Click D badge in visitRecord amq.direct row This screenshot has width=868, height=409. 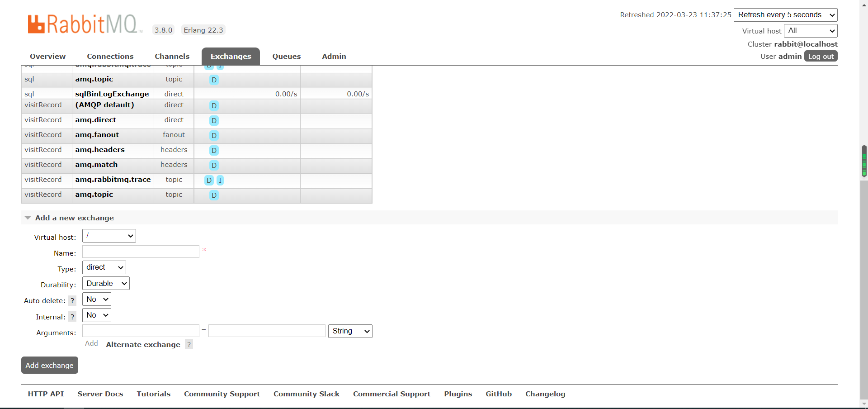214,121
